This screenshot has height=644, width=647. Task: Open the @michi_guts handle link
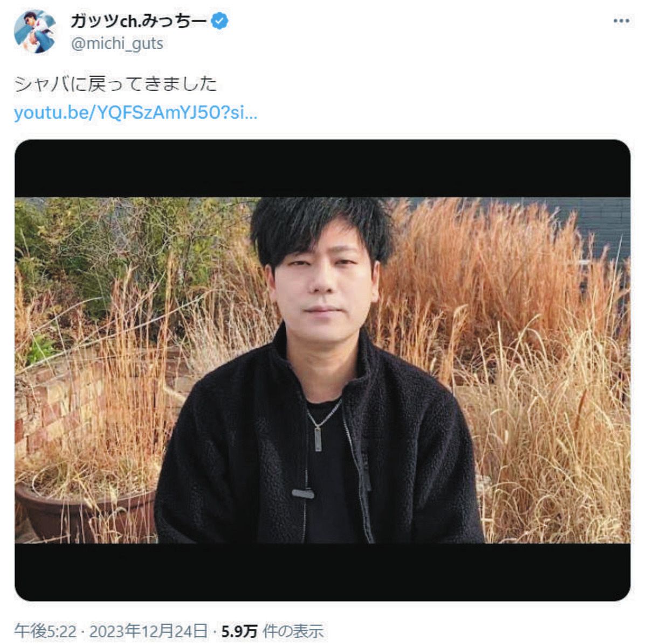(117, 44)
